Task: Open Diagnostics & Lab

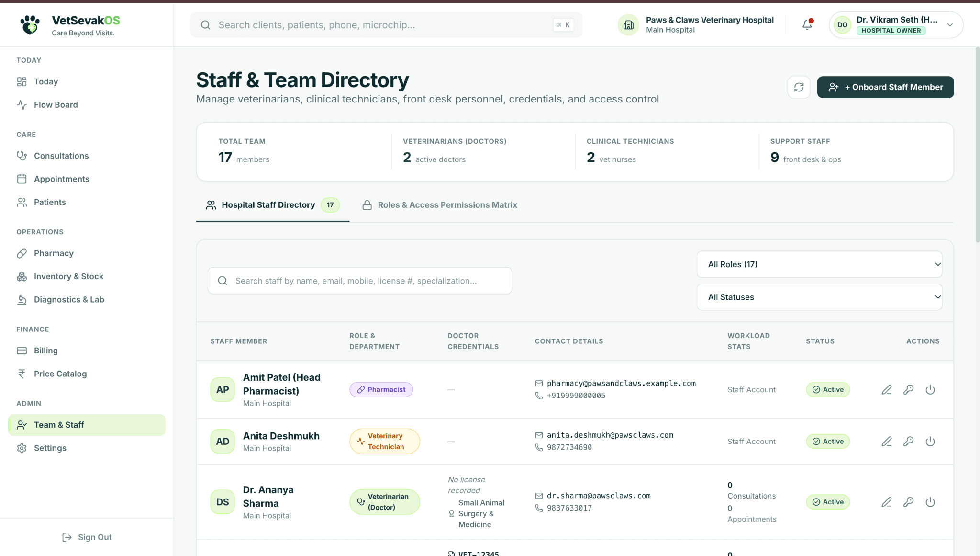Action: 87,300
